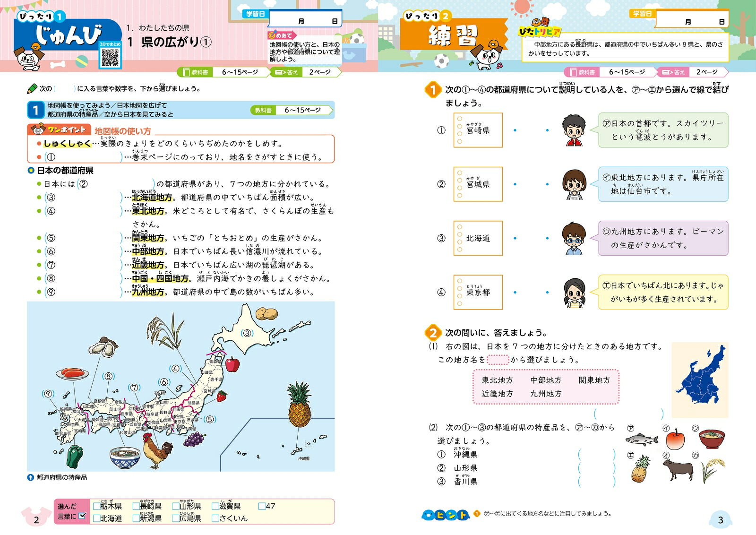Click the potatoes illustration near Hokkaido

pos(267,313)
